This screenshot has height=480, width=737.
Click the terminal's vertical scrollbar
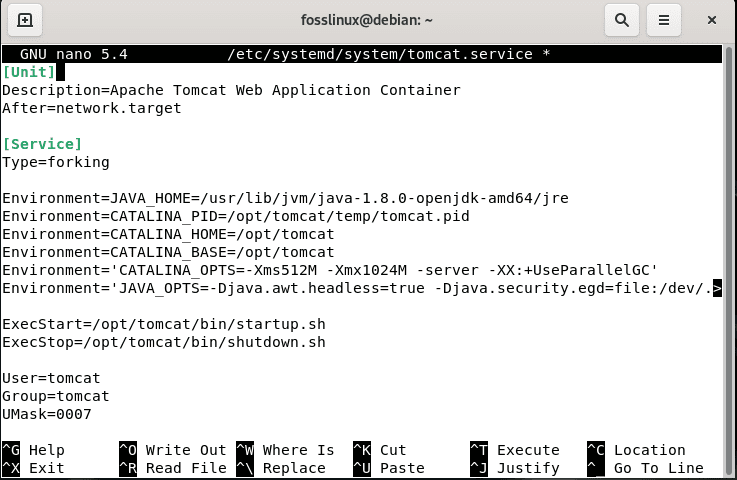(729, 261)
